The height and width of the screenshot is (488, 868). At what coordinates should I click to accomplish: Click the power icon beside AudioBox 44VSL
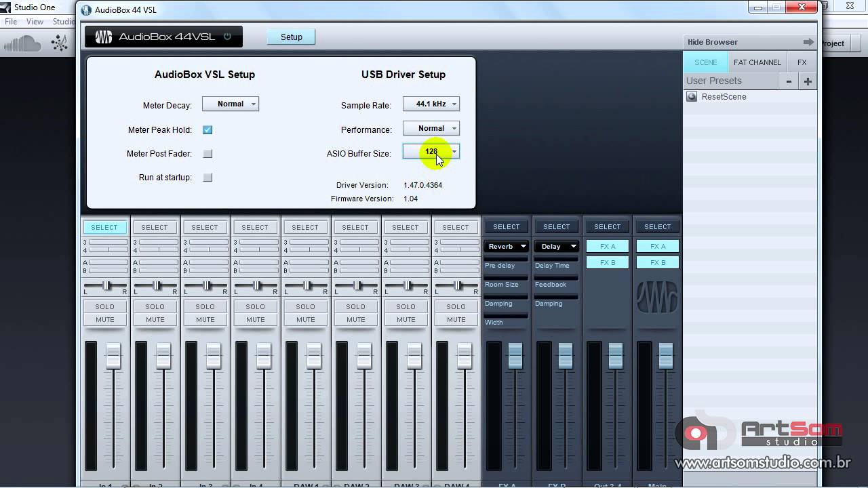[x=227, y=37]
